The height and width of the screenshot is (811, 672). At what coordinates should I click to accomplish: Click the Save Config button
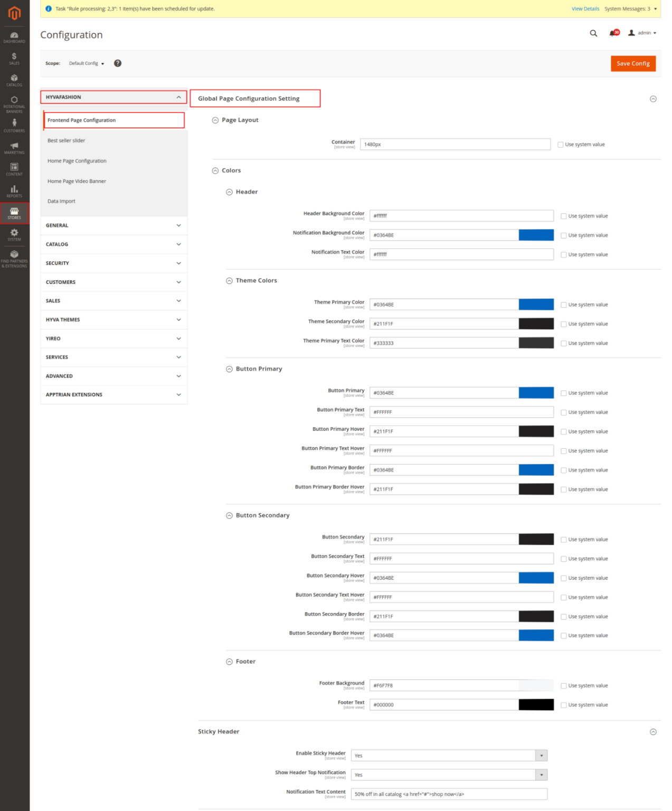(x=632, y=63)
